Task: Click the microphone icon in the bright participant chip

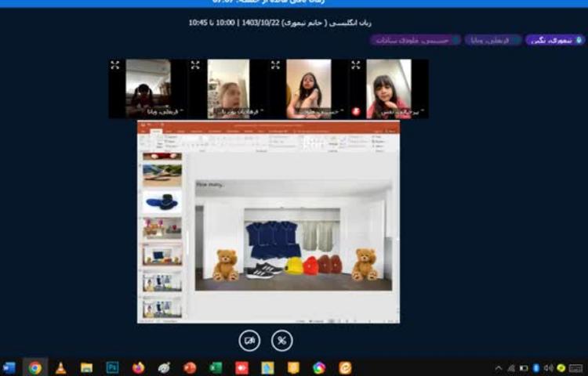Action: 579,40
